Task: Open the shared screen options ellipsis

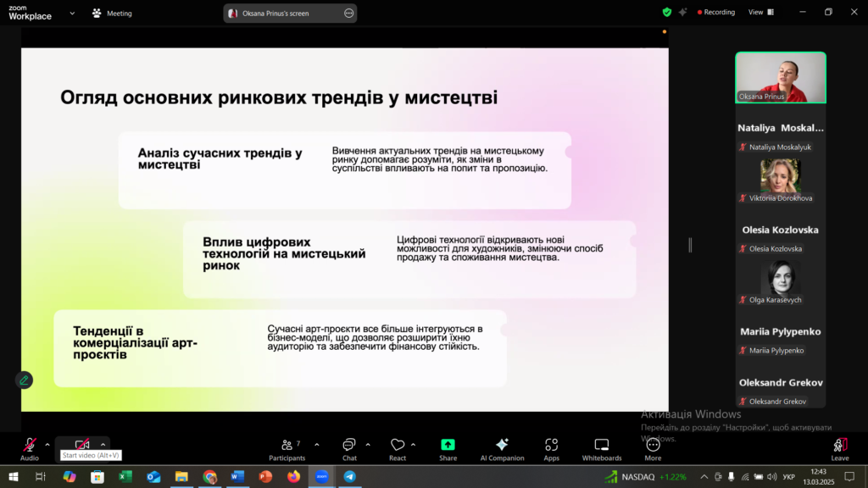Action: [x=348, y=14]
